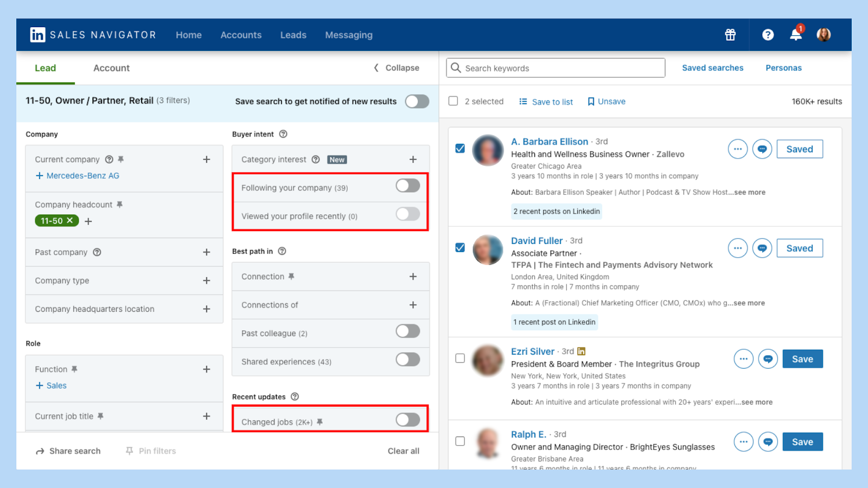Open Saved searches
The image size is (868, 488).
click(x=713, y=68)
